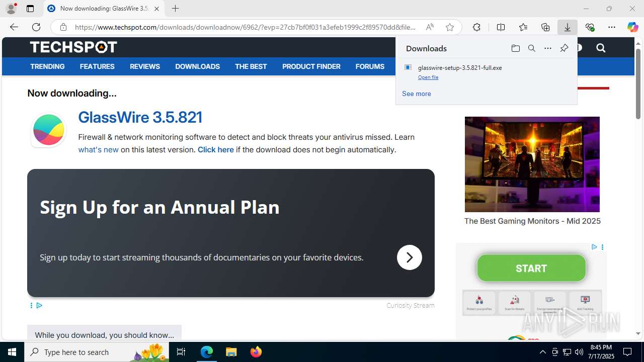
Task: Open the volume speaker tray icon
Action: [579, 352]
